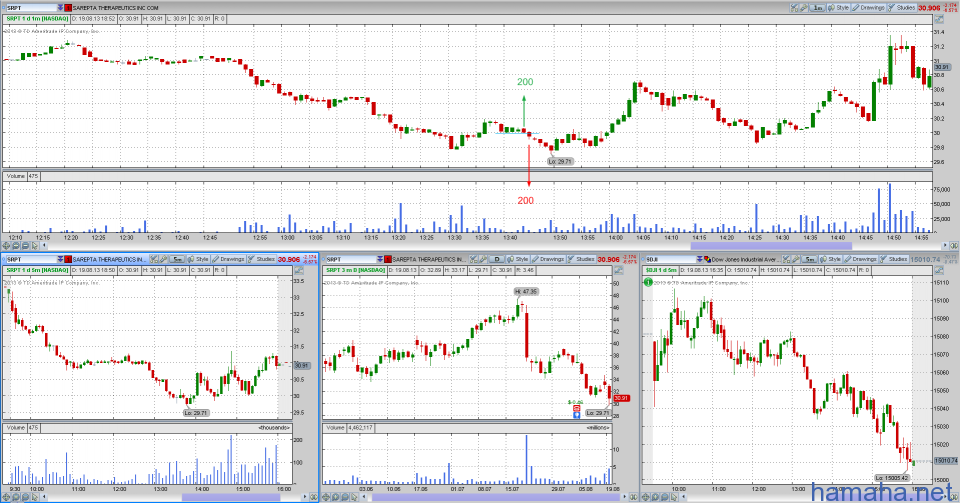960x503 pixels.
Task: Open Style menu on the top SRPT 1m chart
Action: pos(838,7)
